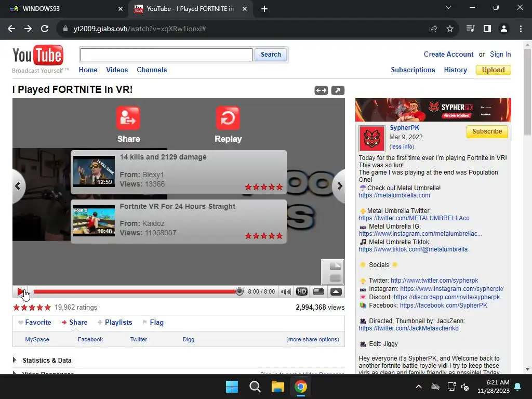The image size is (532, 399).
Task: Toggle HD quality on the player
Action: (x=302, y=291)
